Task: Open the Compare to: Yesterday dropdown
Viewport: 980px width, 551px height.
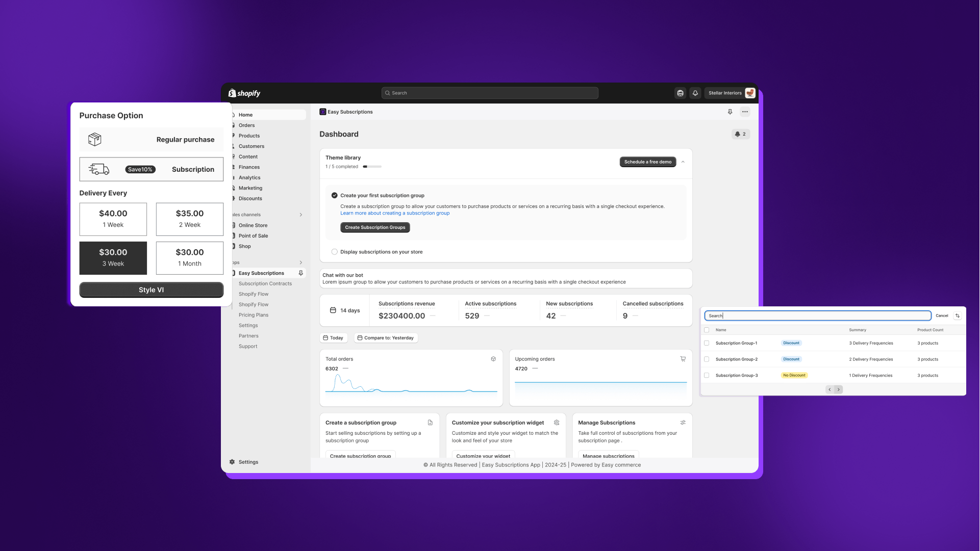Action: (x=386, y=338)
